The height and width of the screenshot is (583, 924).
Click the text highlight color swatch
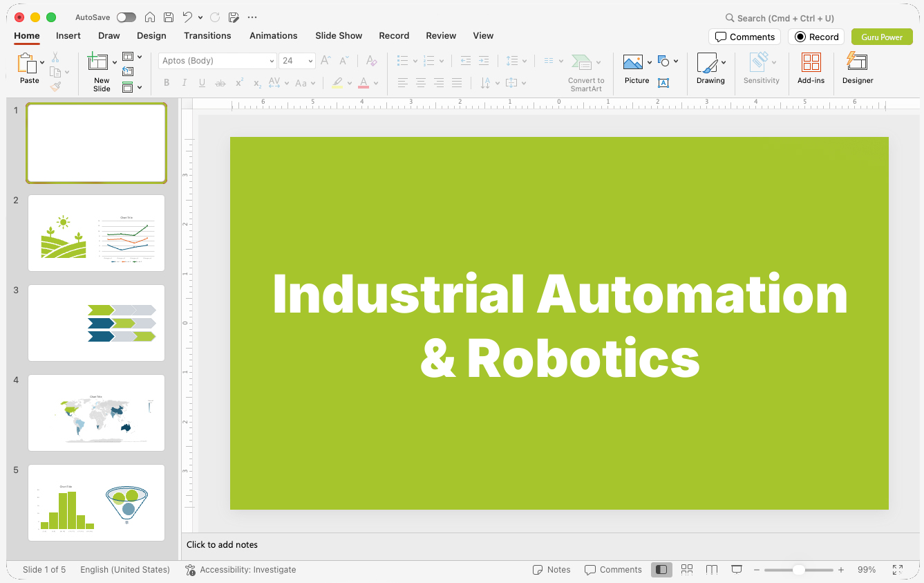coord(337,83)
